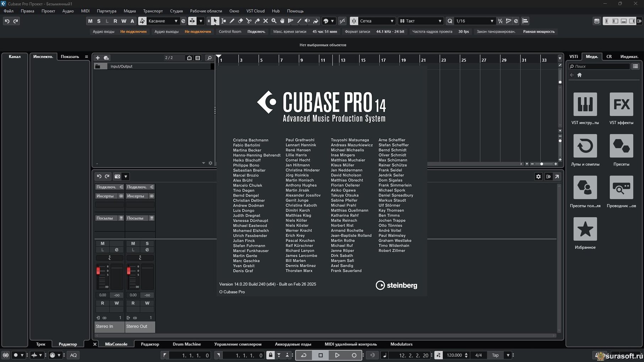Open the 1/16 quantize preset dropdown
This screenshot has width=644, height=362.
click(x=475, y=21)
